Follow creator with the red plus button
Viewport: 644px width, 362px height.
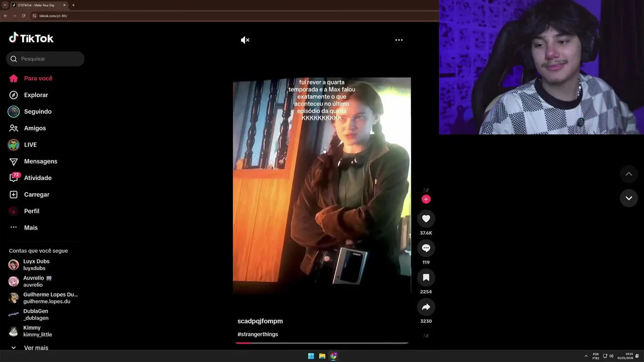tap(426, 199)
